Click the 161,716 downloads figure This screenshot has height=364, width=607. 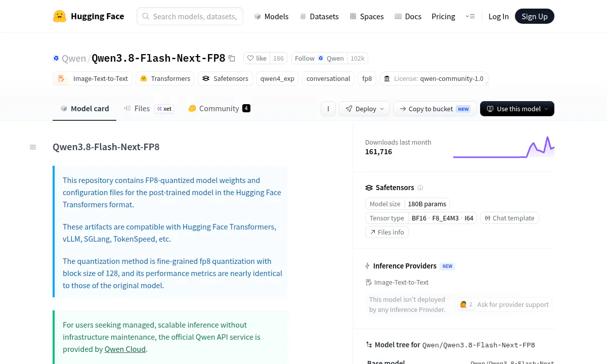click(x=378, y=152)
